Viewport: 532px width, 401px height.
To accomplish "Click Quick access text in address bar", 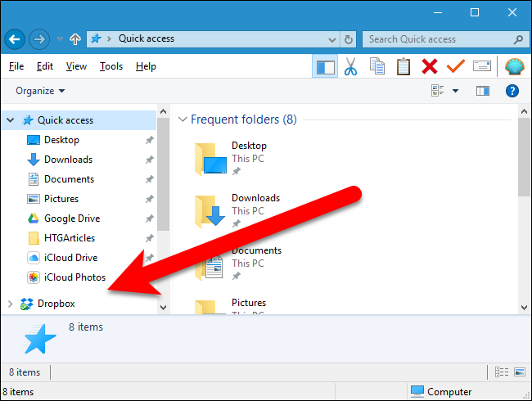I will [x=147, y=38].
